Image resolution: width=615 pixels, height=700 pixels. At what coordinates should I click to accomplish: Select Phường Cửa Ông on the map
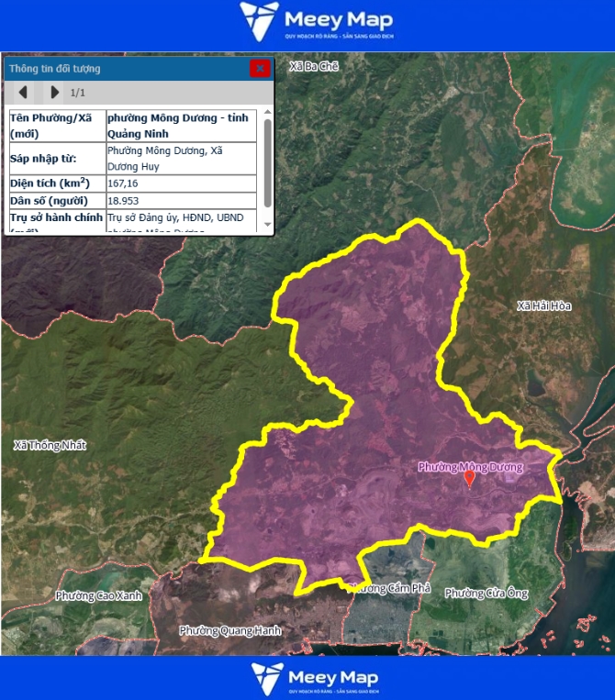tap(486, 594)
